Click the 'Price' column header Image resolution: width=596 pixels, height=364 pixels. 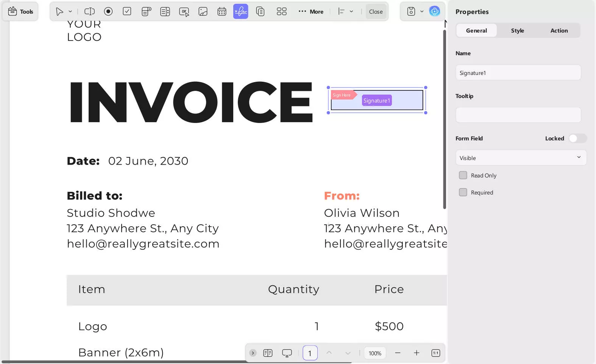(x=389, y=289)
